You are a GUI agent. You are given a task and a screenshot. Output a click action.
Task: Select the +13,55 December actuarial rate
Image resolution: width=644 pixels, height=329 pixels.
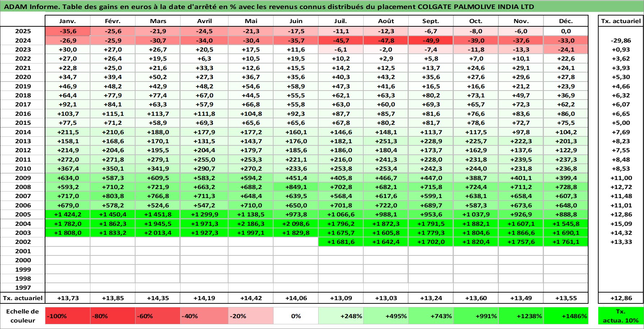click(566, 298)
